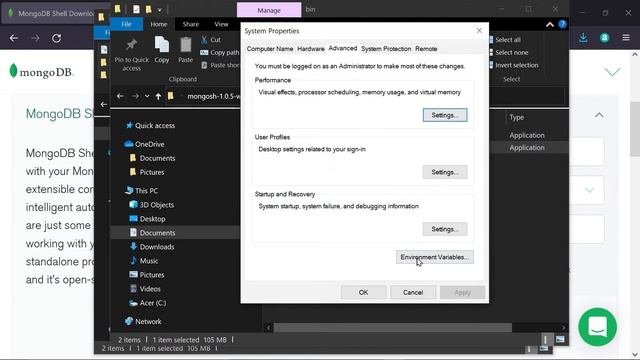The width and height of the screenshot is (640, 360).
Task: Select This PC in navigation pane
Action: (x=142, y=191)
